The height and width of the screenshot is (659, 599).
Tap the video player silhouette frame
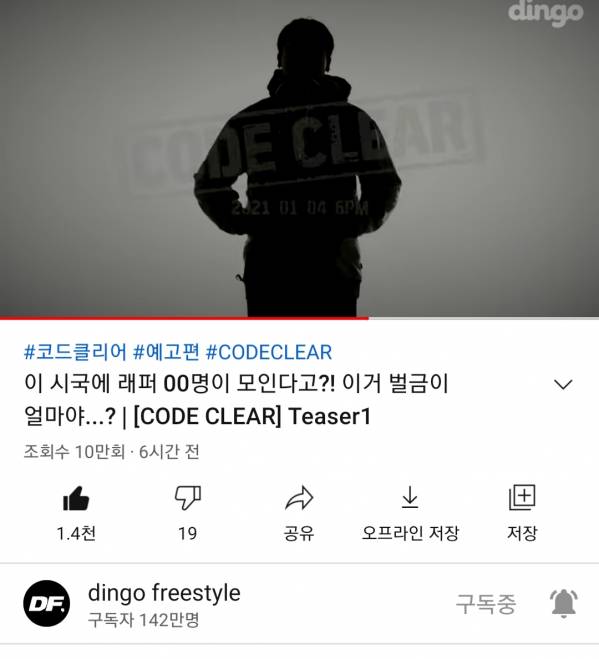click(299, 158)
